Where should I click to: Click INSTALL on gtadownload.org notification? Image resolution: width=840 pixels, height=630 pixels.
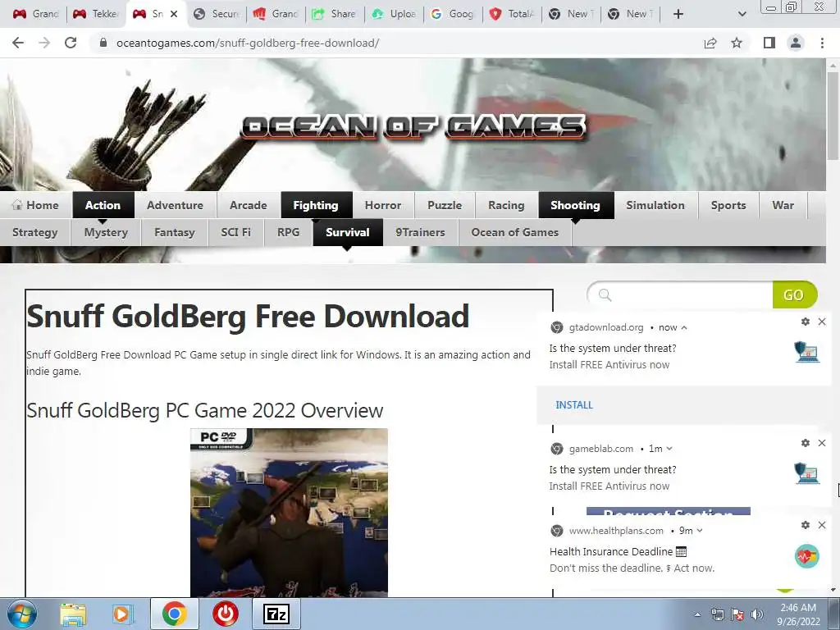point(574,405)
